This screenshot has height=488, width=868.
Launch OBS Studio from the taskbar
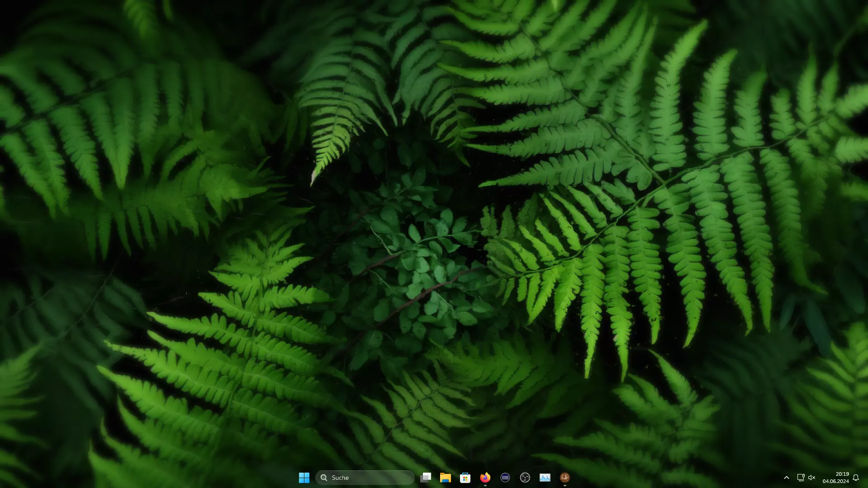coord(525,478)
